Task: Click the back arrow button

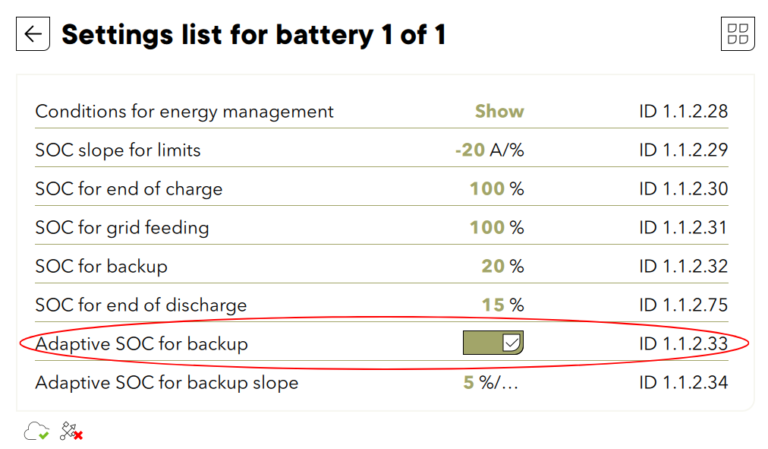Action: pos(33,34)
